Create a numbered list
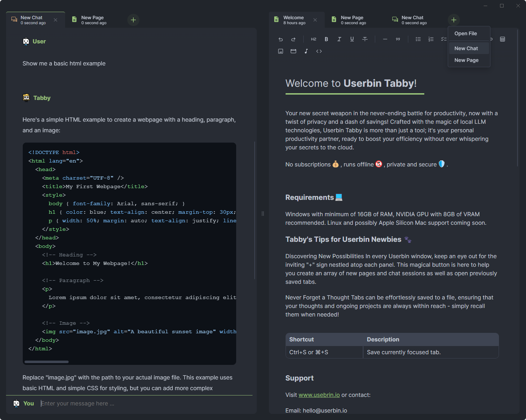The width and height of the screenshot is (526, 420). tap(431, 39)
